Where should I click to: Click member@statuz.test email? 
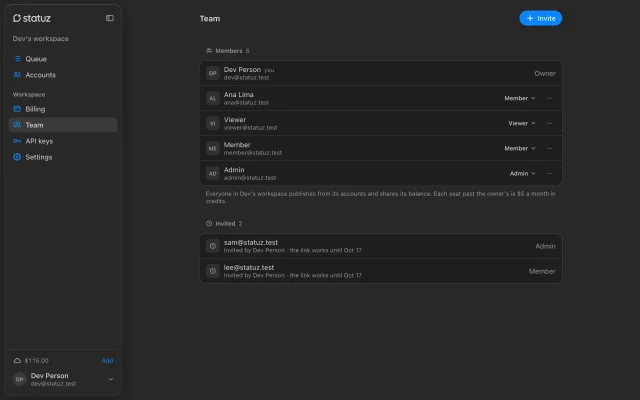point(253,153)
